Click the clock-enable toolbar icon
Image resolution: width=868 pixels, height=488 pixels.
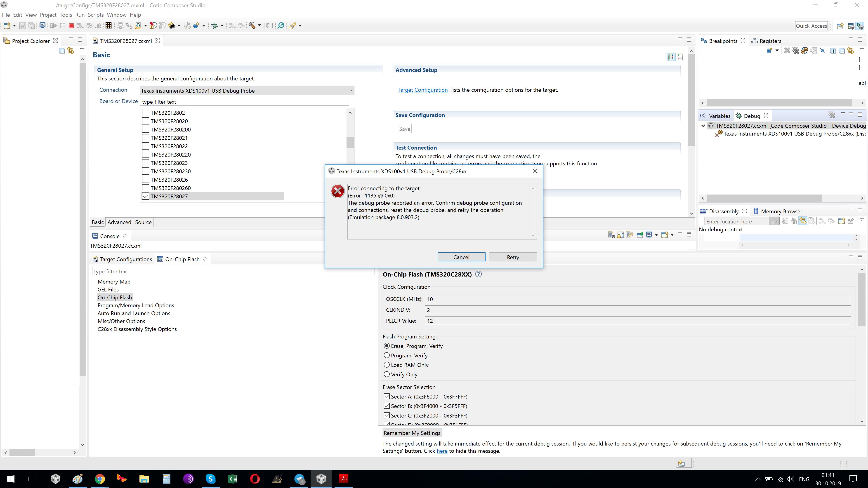click(x=153, y=26)
